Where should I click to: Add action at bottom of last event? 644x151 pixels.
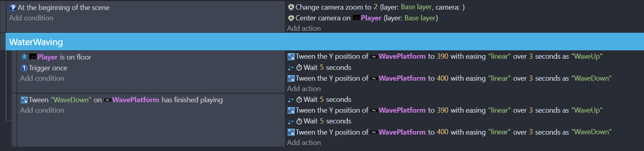point(304,143)
